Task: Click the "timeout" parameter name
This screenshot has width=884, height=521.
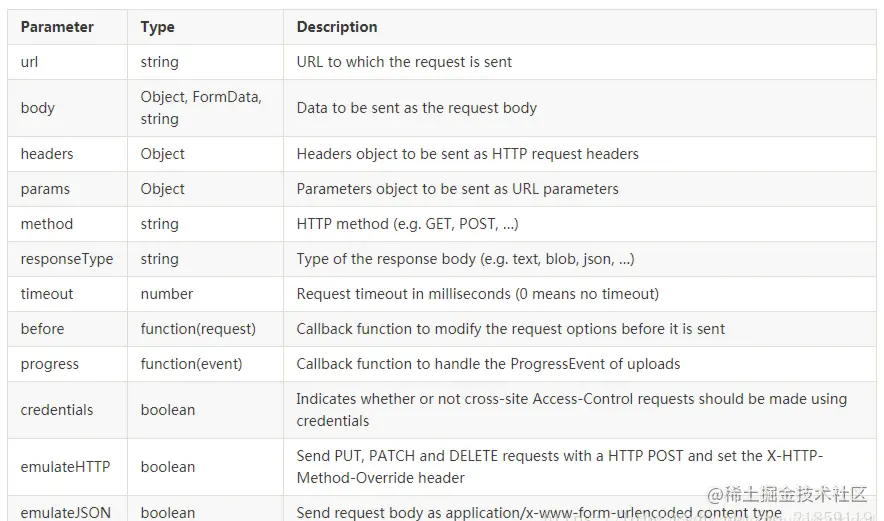Action: (47, 294)
